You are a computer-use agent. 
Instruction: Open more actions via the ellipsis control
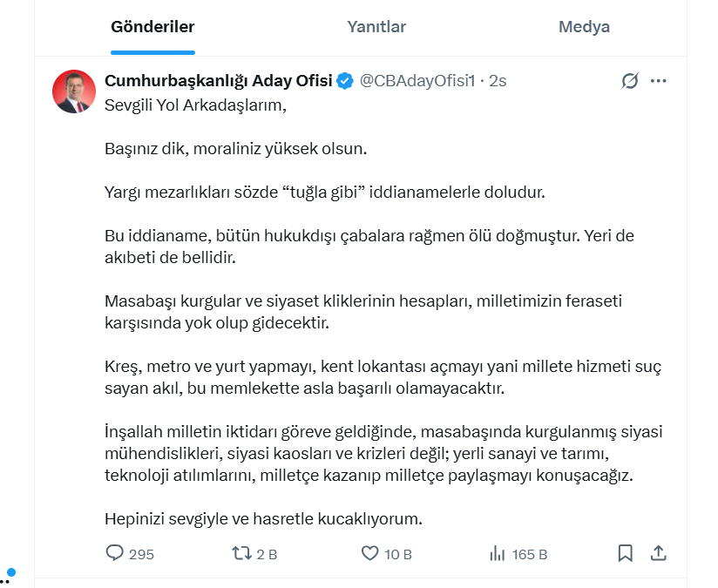click(x=658, y=80)
